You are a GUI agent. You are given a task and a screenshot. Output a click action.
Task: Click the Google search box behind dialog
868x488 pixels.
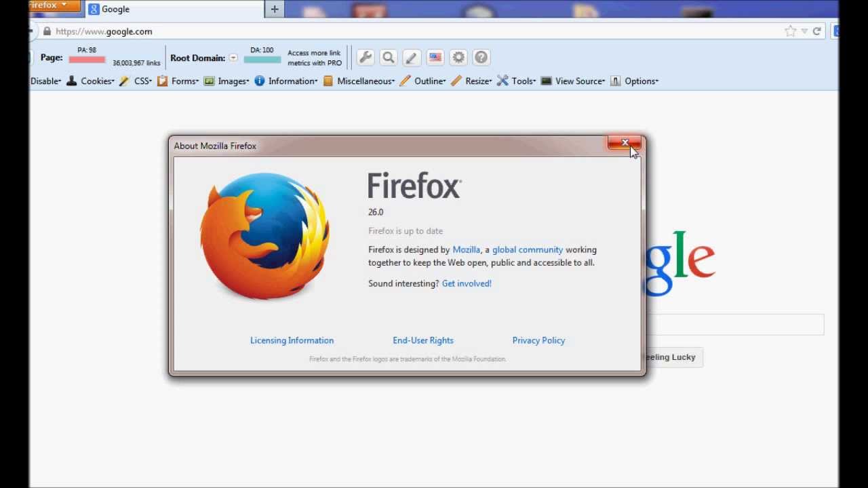[735, 325]
